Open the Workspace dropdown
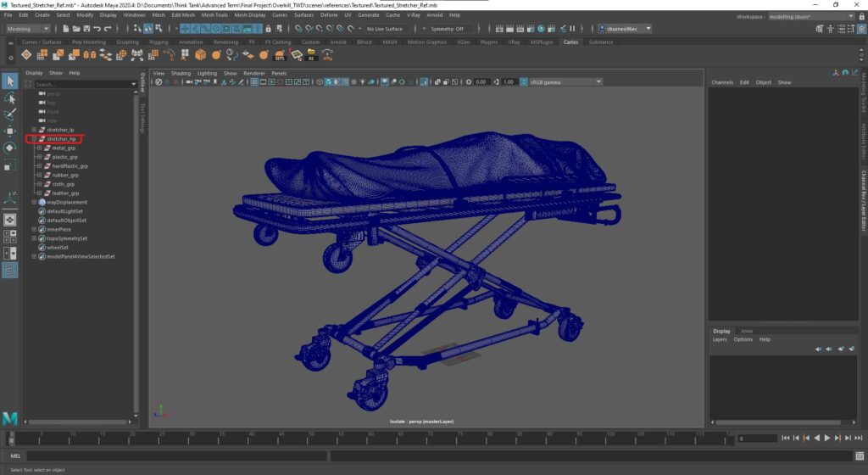The height and width of the screenshot is (475, 868). pyautogui.click(x=811, y=17)
